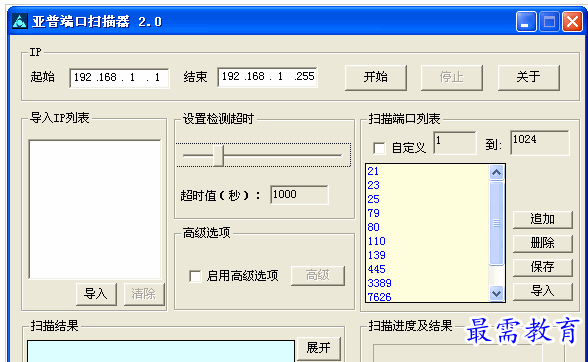588x362 pixels.
Task: Click the port list scrollbar thumb
Action: 496,223
